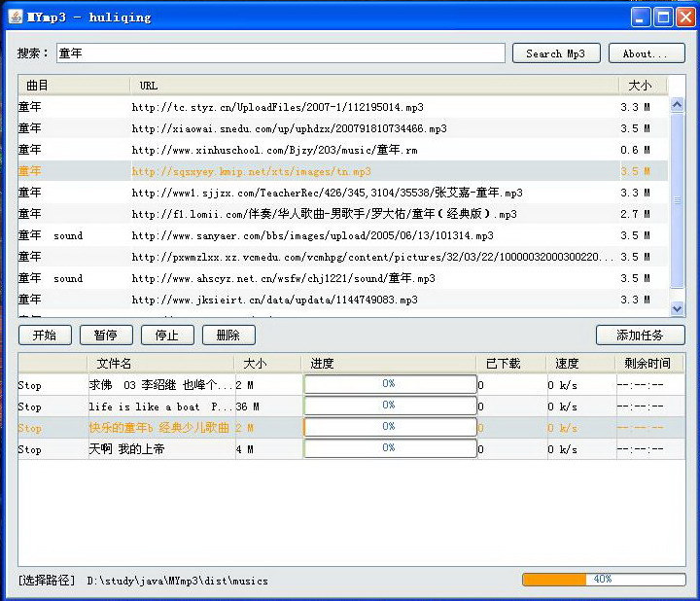The height and width of the screenshot is (601, 700).
Task: Select the jksieirt.cn 1144749083.mp3 result
Action: [343, 300]
